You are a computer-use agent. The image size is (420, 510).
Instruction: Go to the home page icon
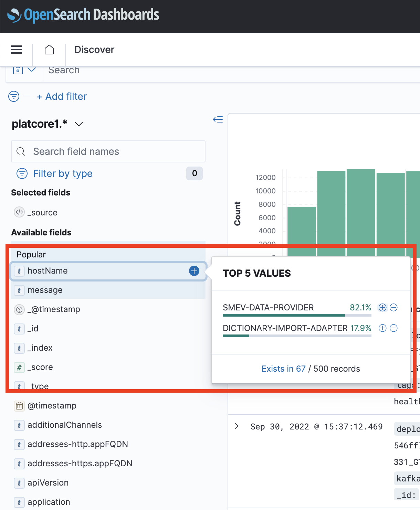49,50
